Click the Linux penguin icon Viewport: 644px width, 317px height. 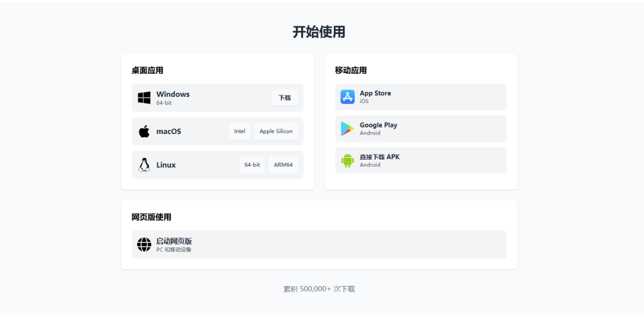tap(144, 165)
